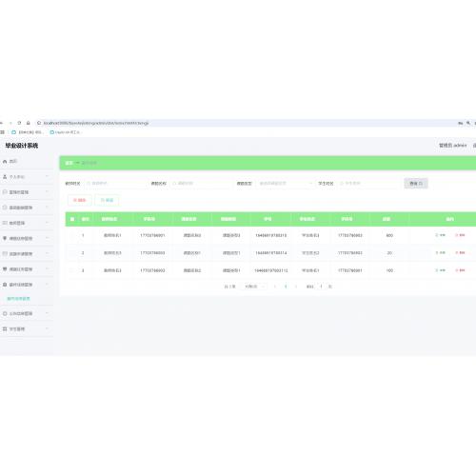
Task: Go back with the browser back arrow
Action: (2, 123)
